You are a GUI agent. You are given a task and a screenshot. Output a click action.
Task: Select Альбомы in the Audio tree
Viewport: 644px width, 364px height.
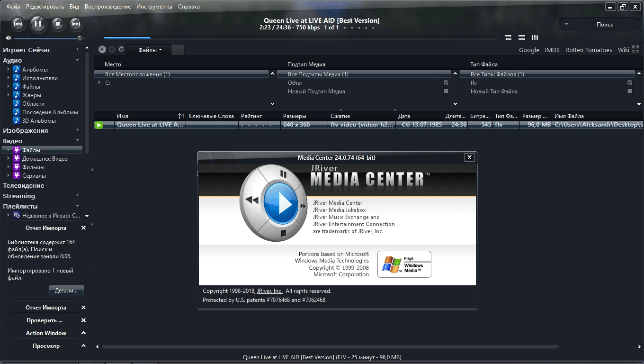pos(35,70)
